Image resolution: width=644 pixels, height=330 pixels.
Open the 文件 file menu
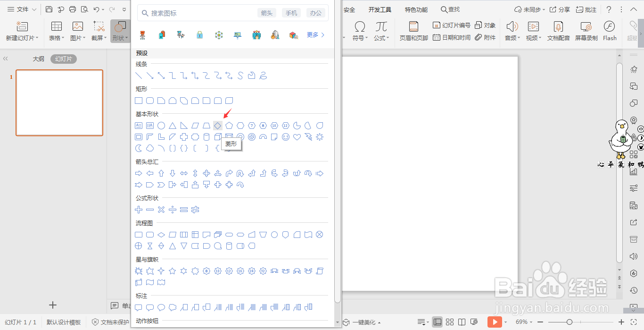22,9
